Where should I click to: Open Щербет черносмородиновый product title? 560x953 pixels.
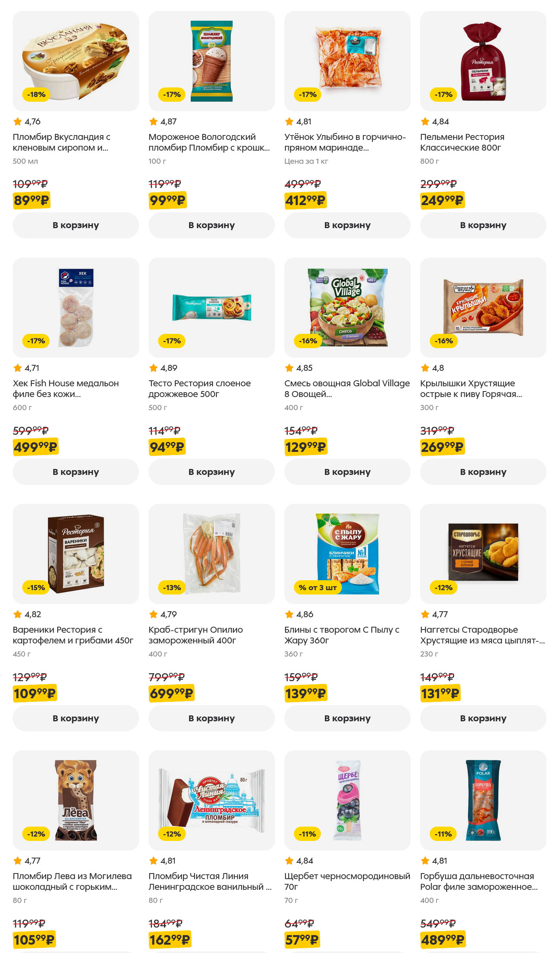[x=347, y=881]
